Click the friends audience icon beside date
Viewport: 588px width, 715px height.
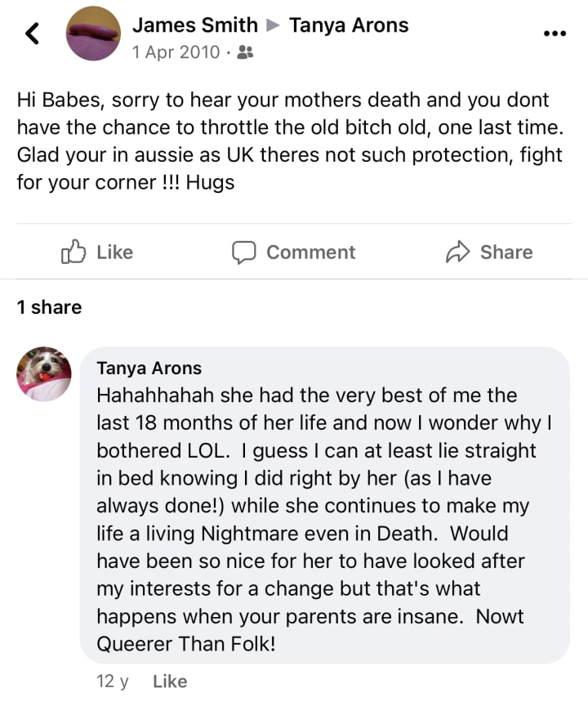[244, 53]
